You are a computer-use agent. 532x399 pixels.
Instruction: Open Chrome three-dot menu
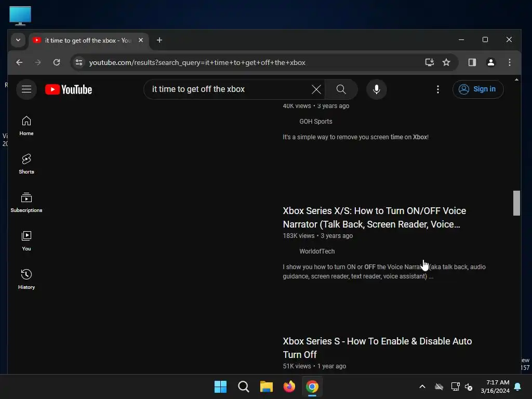(509, 62)
